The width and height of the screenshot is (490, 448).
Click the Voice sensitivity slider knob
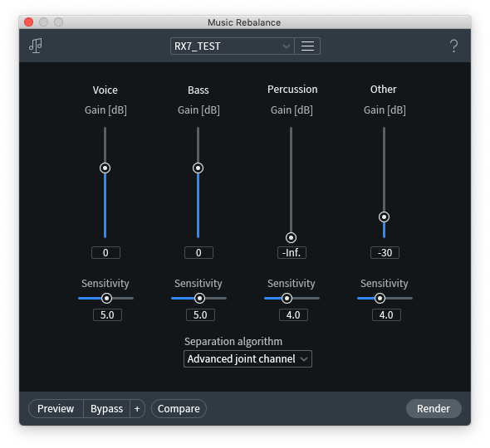(x=106, y=299)
